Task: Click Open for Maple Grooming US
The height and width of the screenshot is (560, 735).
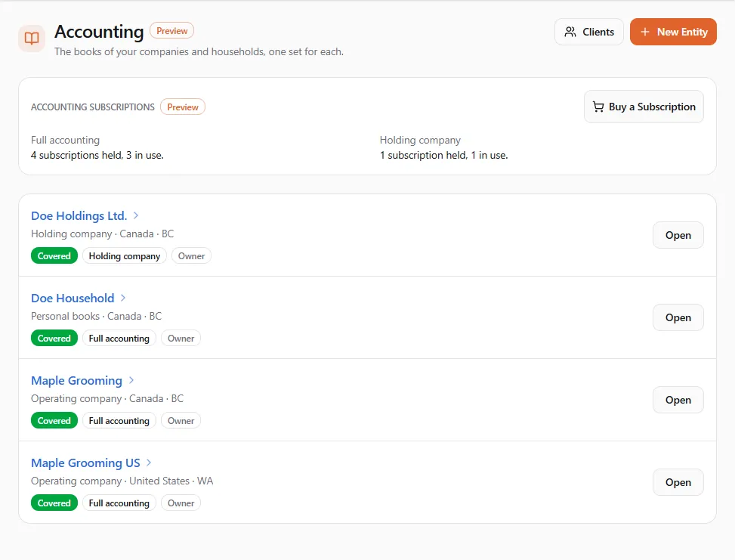Action: [x=678, y=482]
